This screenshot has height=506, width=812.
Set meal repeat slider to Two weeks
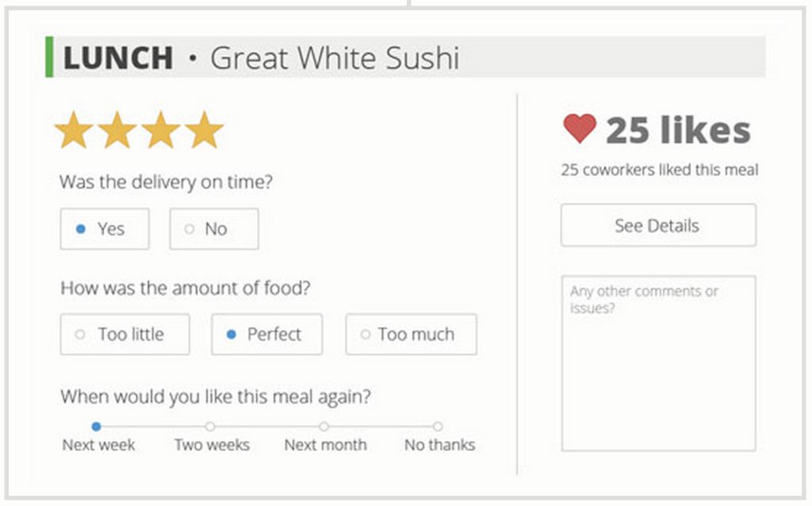[210, 427]
